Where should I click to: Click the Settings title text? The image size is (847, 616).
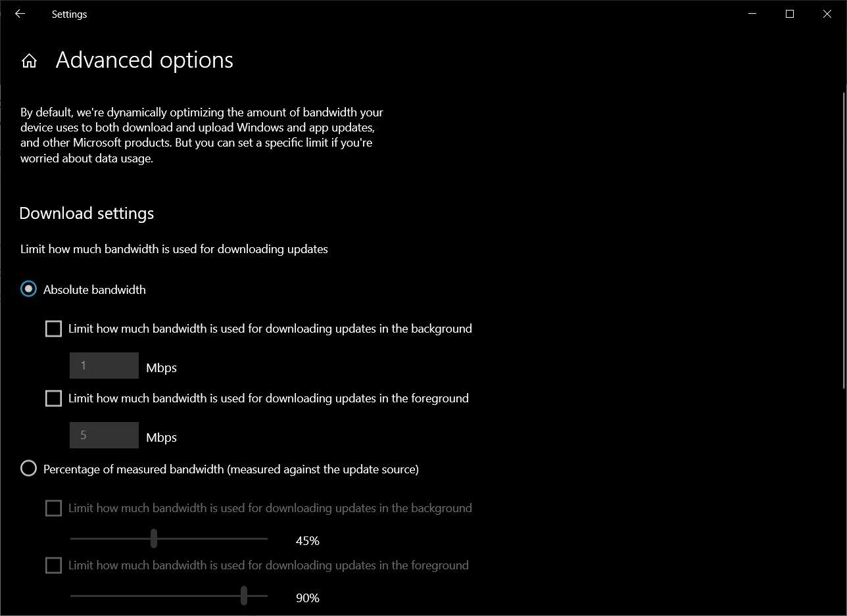[x=69, y=14]
